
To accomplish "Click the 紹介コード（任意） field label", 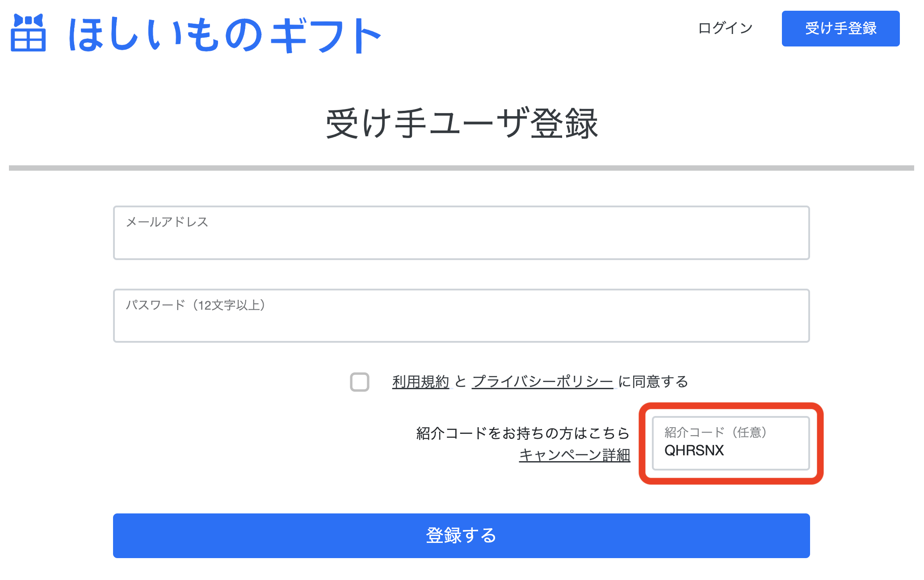I will coord(715,432).
